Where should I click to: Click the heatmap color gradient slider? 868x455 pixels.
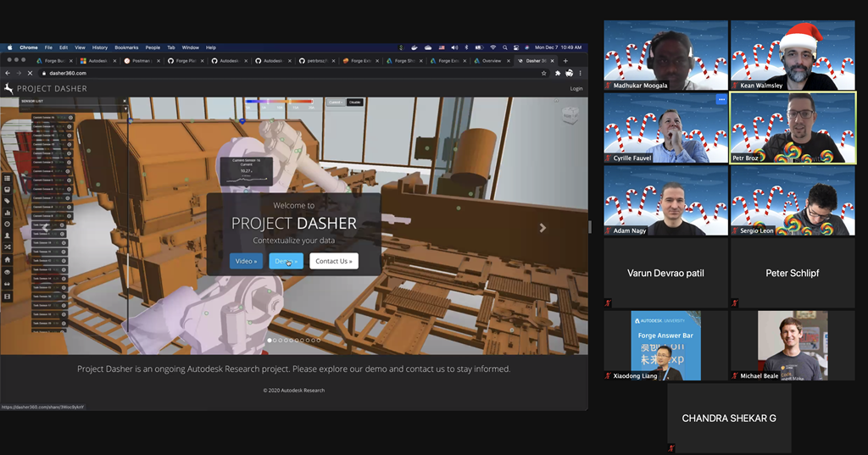[x=279, y=101]
